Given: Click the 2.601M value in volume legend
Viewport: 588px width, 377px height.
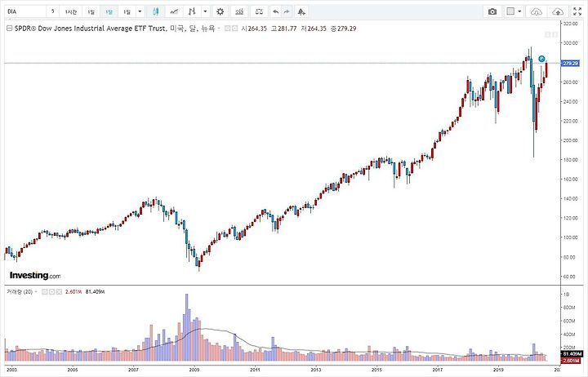Looking at the screenshot, I should pos(73,291).
